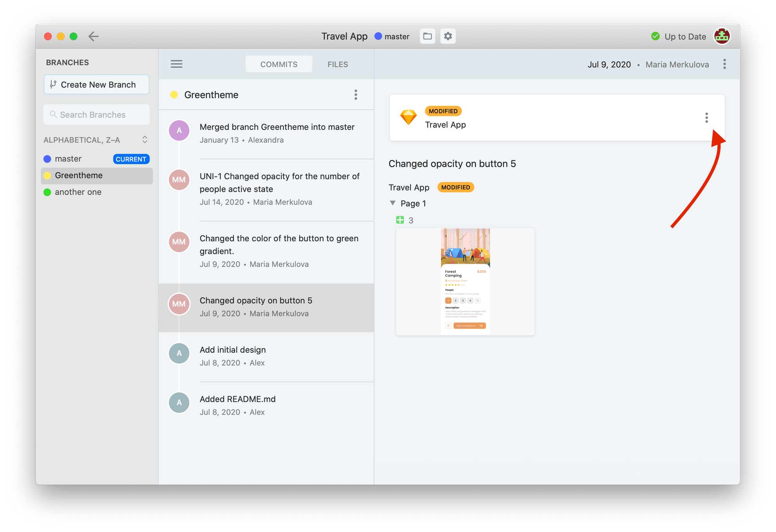Viewport: 776px width, 532px height.
Task: Go back with the arrow icon
Action: (x=93, y=36)
